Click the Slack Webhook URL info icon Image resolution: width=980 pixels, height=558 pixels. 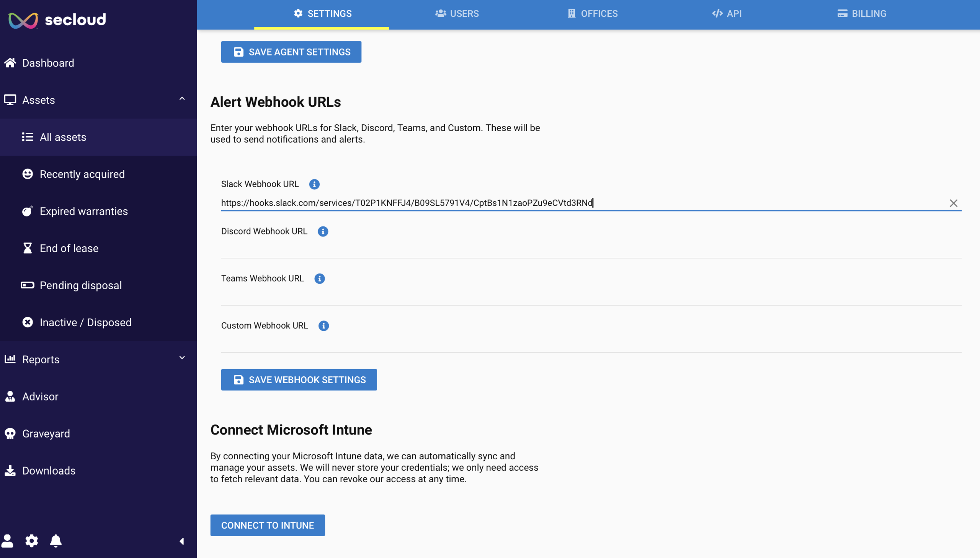[314, 184]
